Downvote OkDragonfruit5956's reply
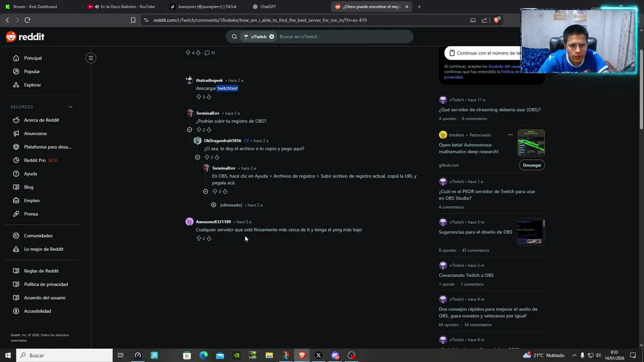644x362 pixels. pos(217,157)
